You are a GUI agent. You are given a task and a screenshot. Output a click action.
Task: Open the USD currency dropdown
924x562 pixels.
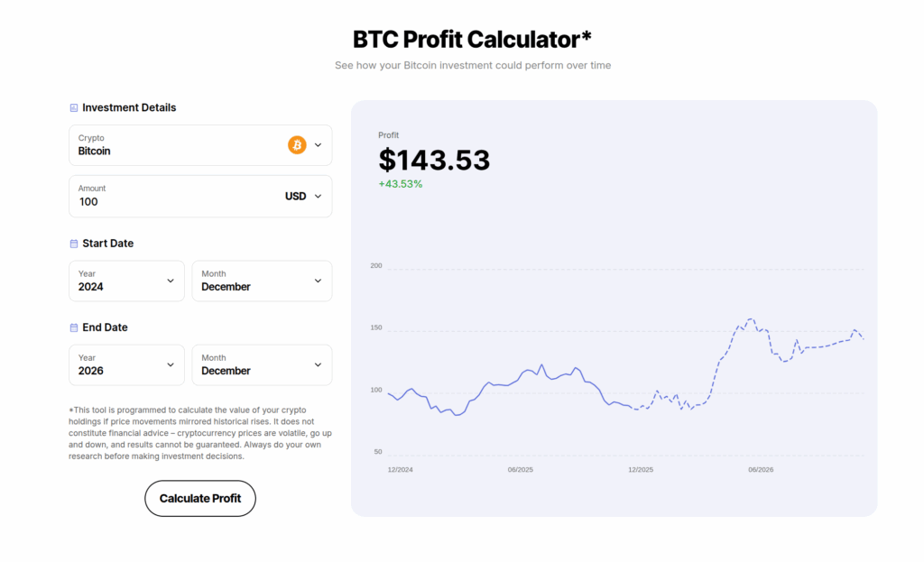303,196
